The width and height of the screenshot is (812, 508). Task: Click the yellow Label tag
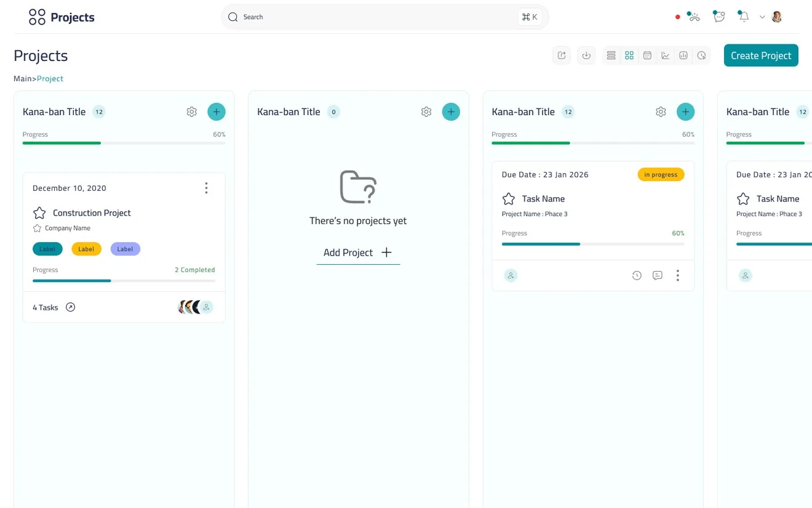click(86, 249)
